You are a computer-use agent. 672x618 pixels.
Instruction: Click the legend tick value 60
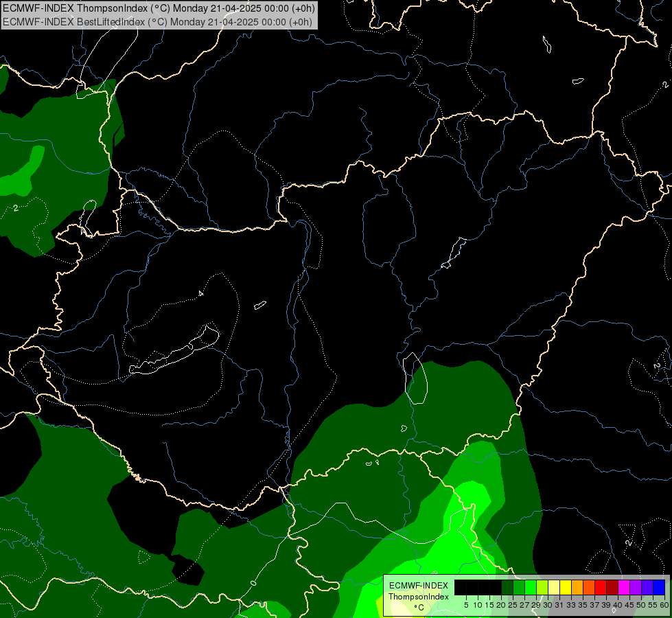[664, 605]
